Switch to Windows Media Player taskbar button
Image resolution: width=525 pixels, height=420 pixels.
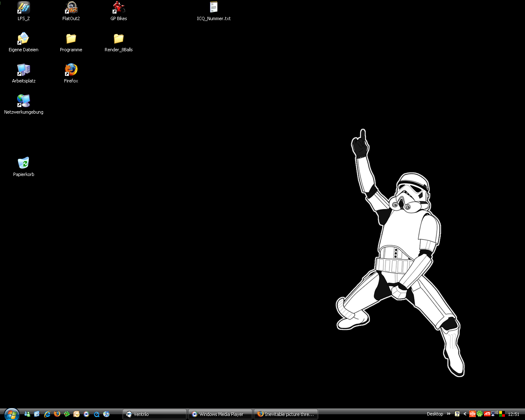point(220,414)
